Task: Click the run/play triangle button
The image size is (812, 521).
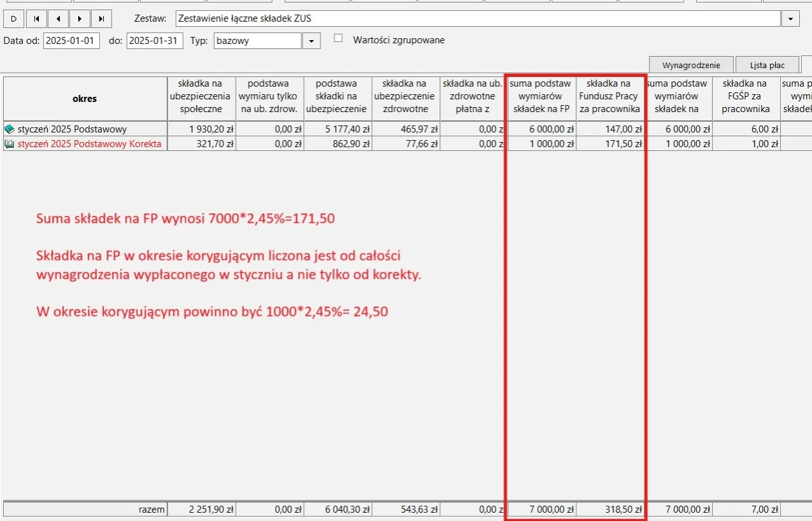Action: (x=14, y=19)
